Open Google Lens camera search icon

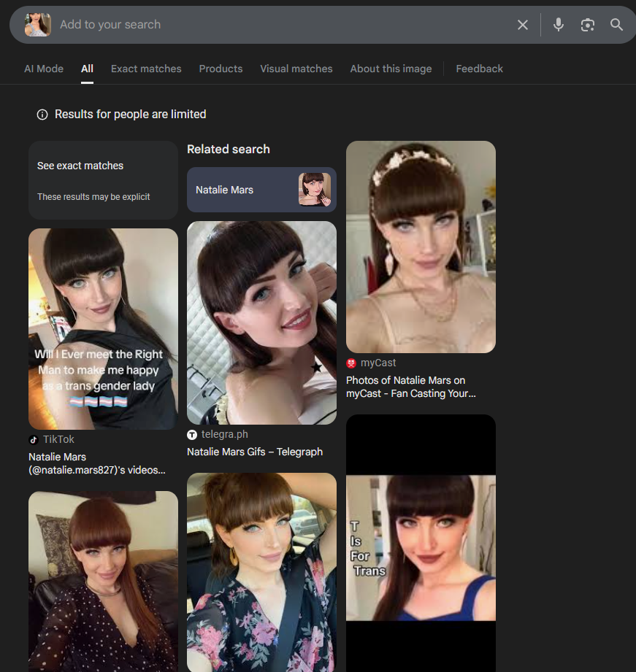tap(588, 25)
